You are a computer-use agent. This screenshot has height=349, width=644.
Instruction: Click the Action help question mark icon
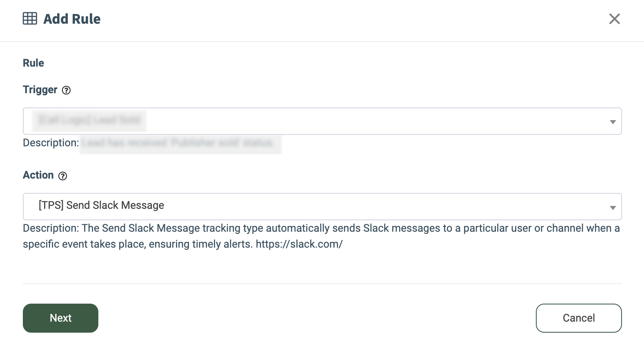coord(62,176)
